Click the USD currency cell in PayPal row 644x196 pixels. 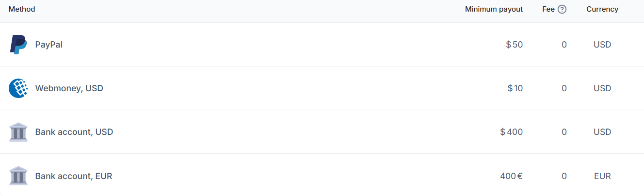coord(602,45)
